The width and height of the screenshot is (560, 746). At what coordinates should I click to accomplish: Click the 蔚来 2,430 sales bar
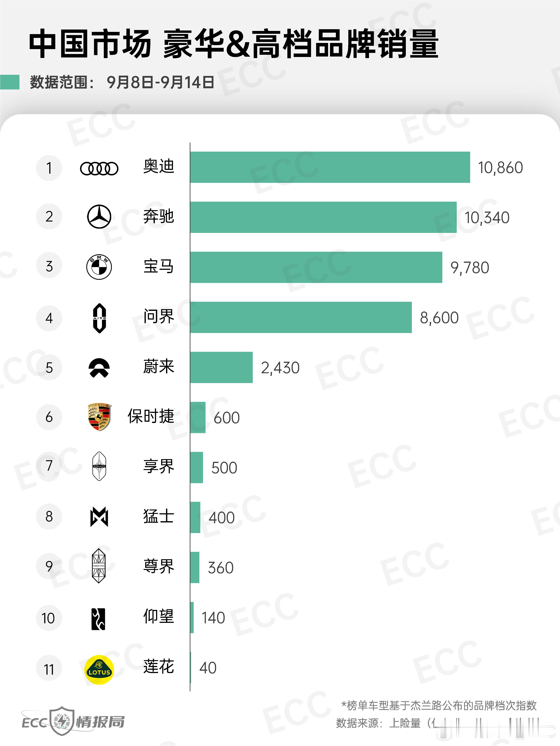[221, 367]
